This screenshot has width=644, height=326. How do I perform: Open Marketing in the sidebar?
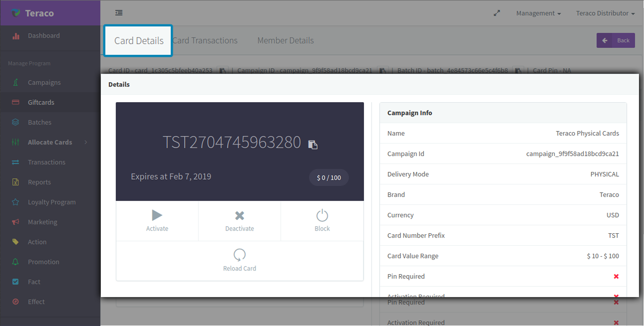point(42,222)
